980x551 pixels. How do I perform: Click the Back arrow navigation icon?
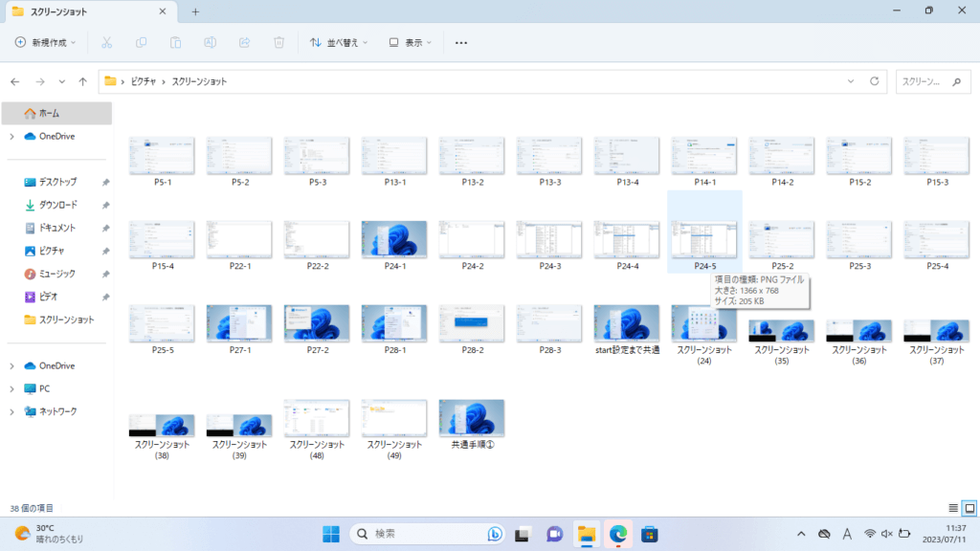click(15, 81)
